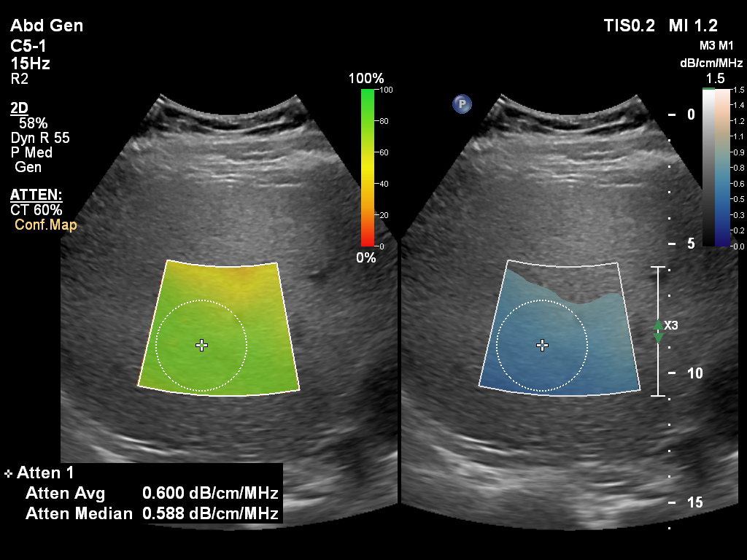Click the blue P indicator icon
Image resolution: width=747 pixels, height=560 pixels.
tap(461, 104)
